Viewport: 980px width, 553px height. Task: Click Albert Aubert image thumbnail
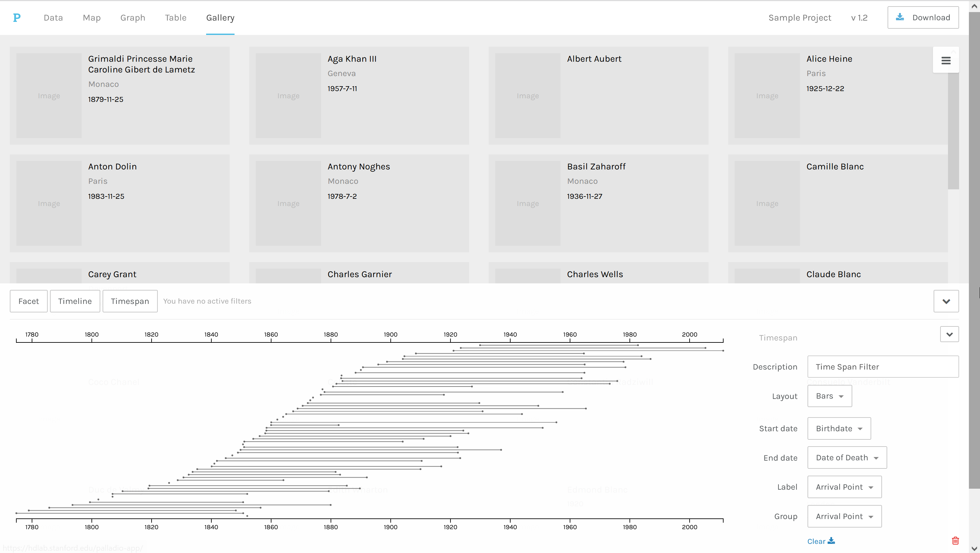[528, 95]
